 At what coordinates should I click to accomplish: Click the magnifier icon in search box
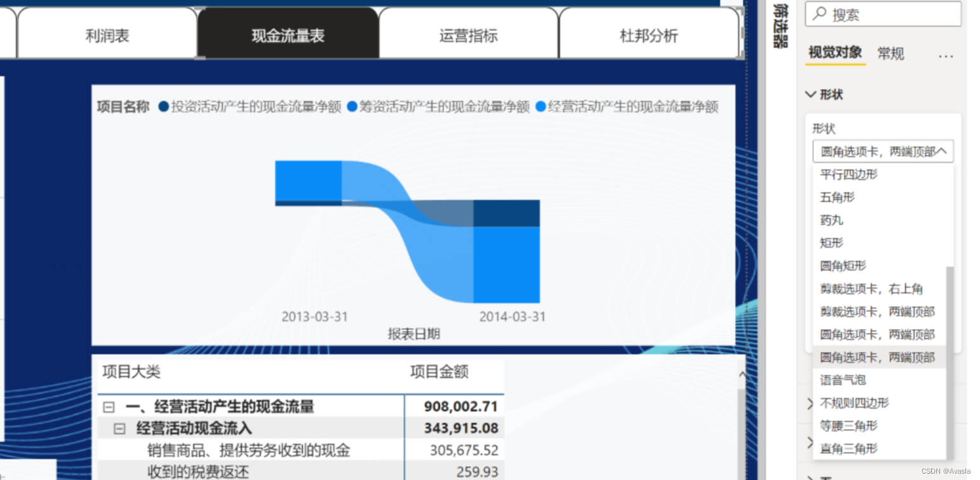click(820, 14)
